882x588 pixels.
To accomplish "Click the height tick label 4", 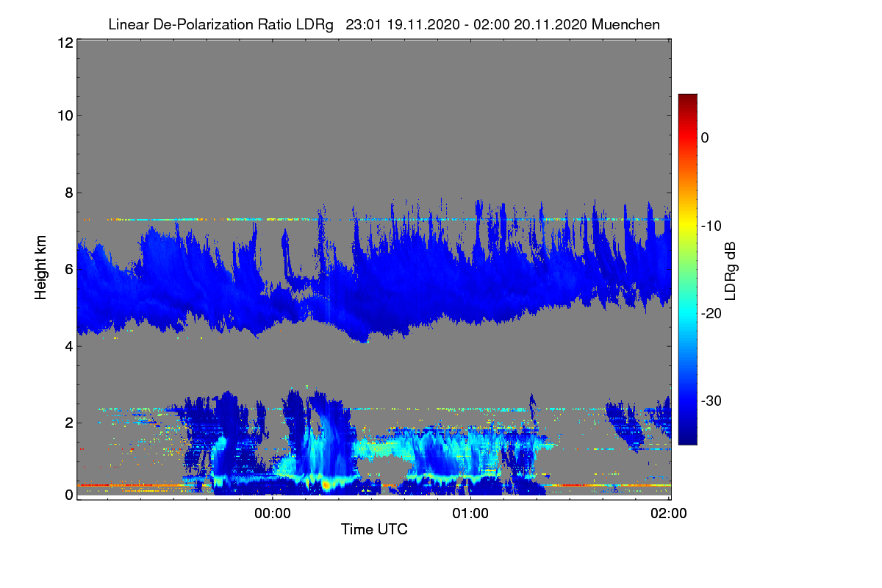I will tap(69, 345).
